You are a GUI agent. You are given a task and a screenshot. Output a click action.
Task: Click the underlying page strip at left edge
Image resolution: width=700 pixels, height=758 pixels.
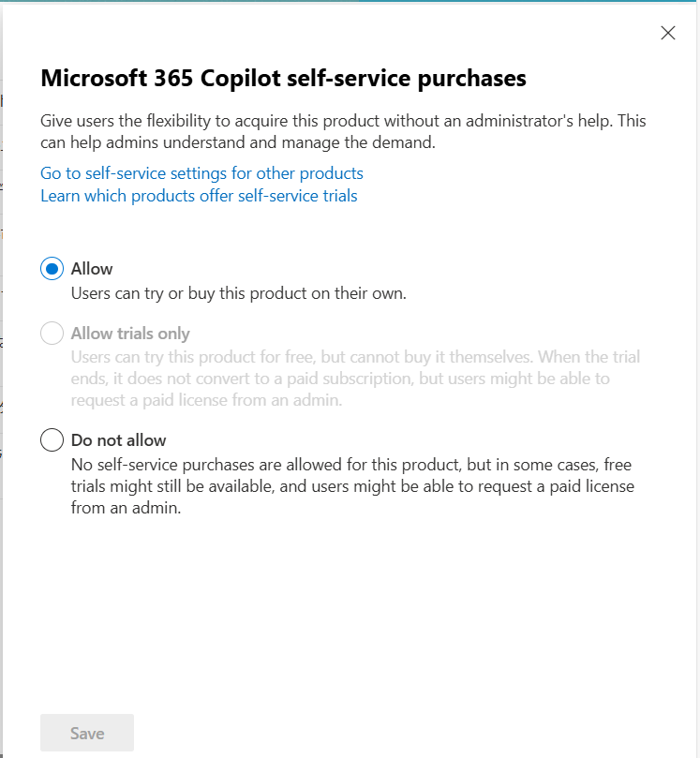(2, 379)
